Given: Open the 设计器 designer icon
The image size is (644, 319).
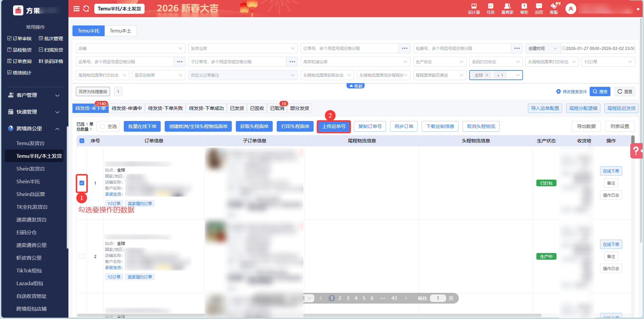Looking at the screenshot, I should [x=474, y=9].
